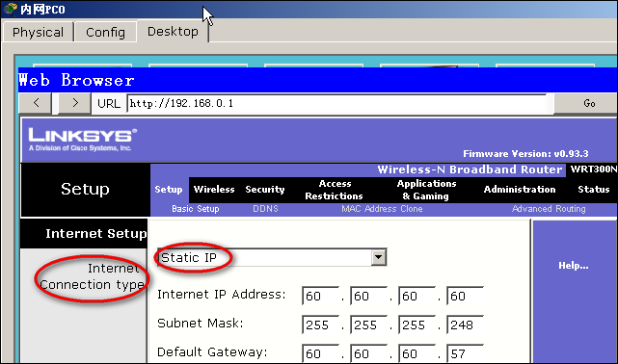Click the second Internet IP Address octet field
The height and width of the screenshot is (364, 618).
point(368,296)
